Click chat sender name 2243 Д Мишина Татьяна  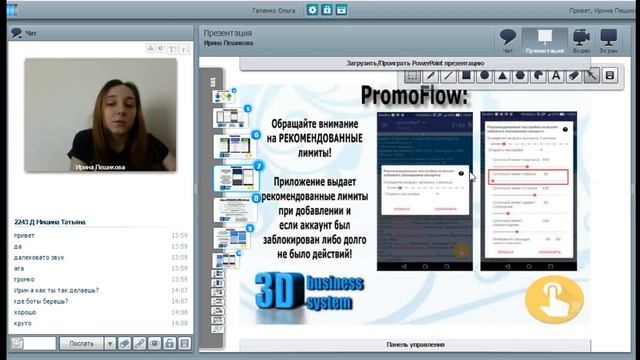point(50,222)
